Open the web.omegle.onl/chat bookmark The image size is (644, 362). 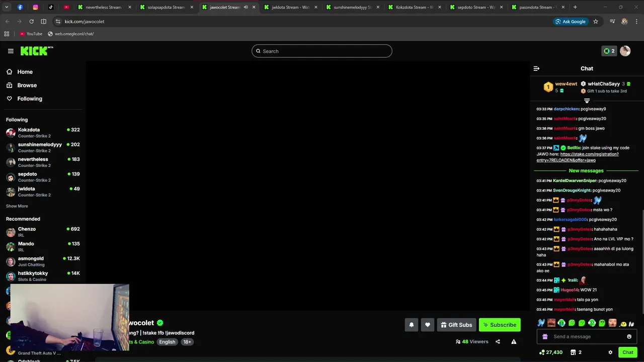70,34
